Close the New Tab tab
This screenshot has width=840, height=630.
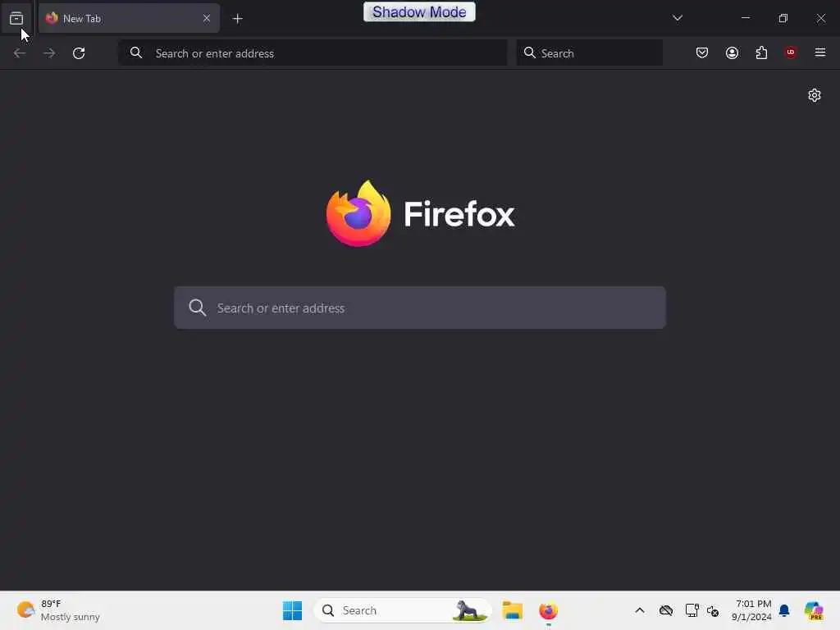coord(206,18)
